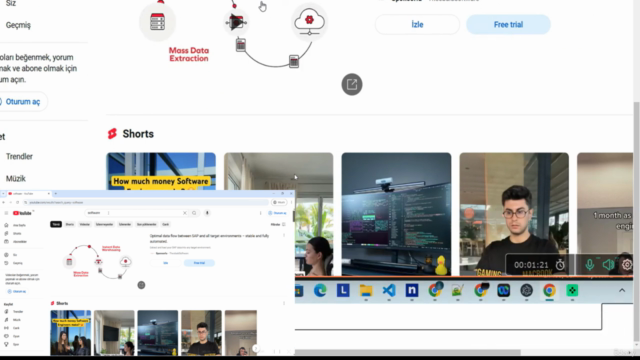Screen dimensions: 640x360
Task: Select the Videolar filter chip
Action: [84, 224]
